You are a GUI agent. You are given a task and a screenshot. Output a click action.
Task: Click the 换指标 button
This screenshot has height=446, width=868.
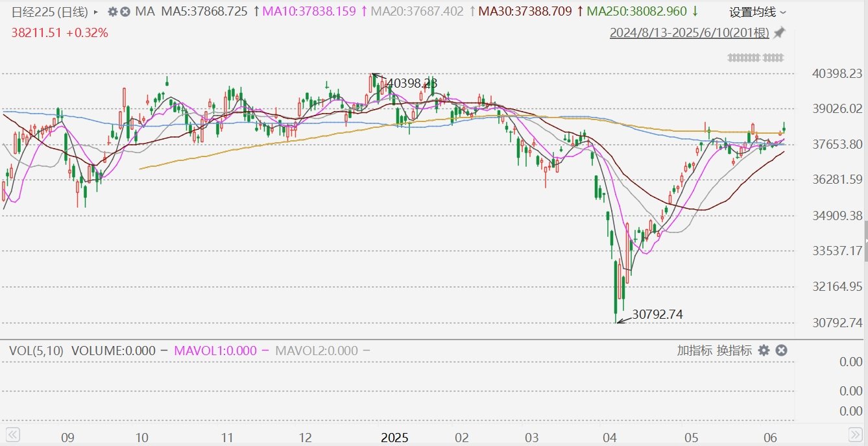pyautogui.click(x=734, y=351)
